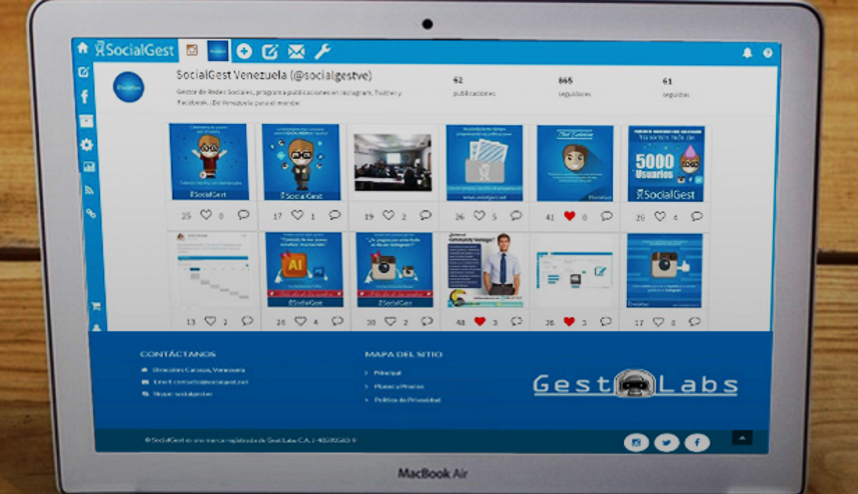Unlike the community manager post, 48 likes
858x494 pixels.
(x=480, y=322)
